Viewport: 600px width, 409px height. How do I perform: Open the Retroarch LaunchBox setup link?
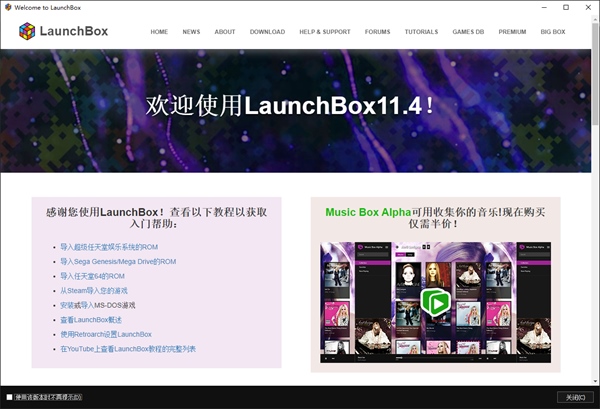tap(106, 334)
